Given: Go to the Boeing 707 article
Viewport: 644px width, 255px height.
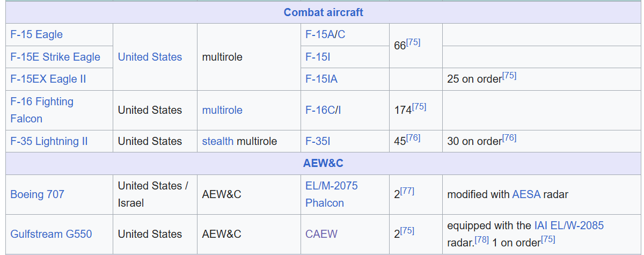Looking at the screenshot, I should (x=37, y=194).
